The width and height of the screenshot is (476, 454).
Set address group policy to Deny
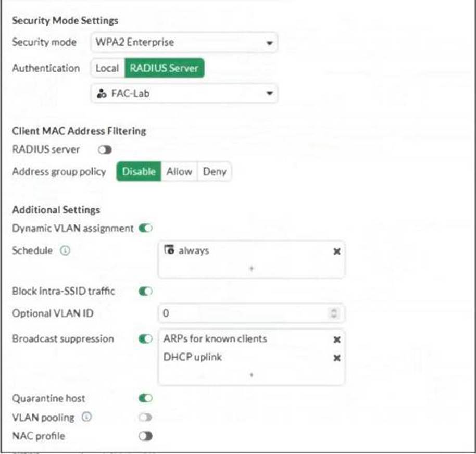pos(214,172)
